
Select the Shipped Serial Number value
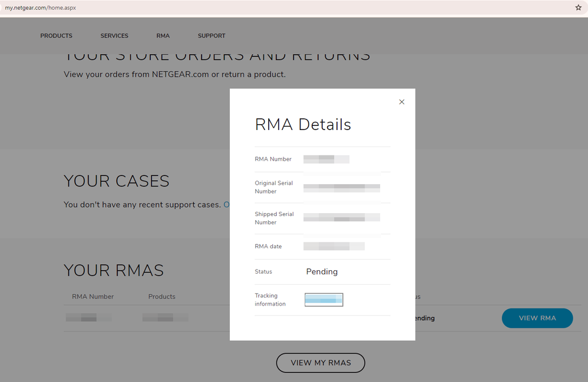coord(342,217)
